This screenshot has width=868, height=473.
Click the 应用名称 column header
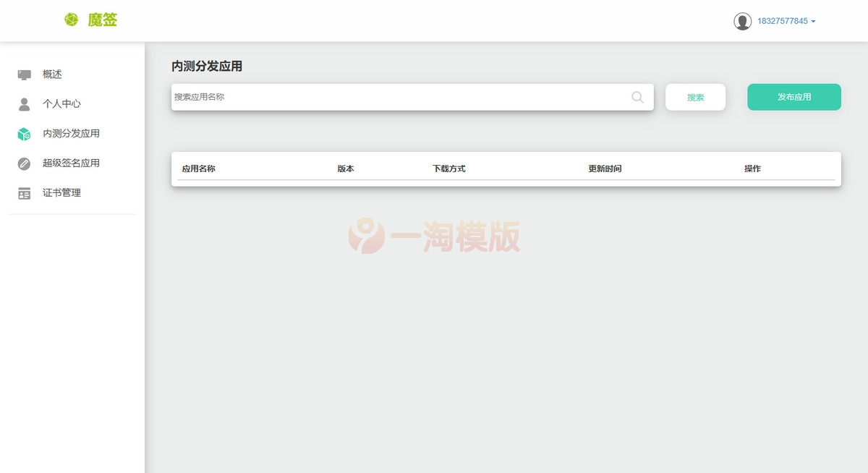(x=198, y=168)
